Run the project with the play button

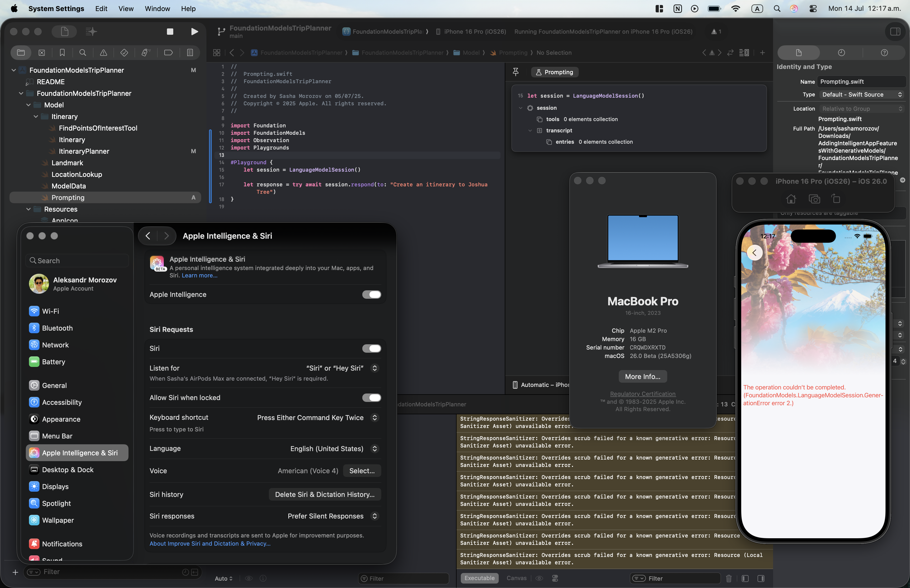(194, 32)
